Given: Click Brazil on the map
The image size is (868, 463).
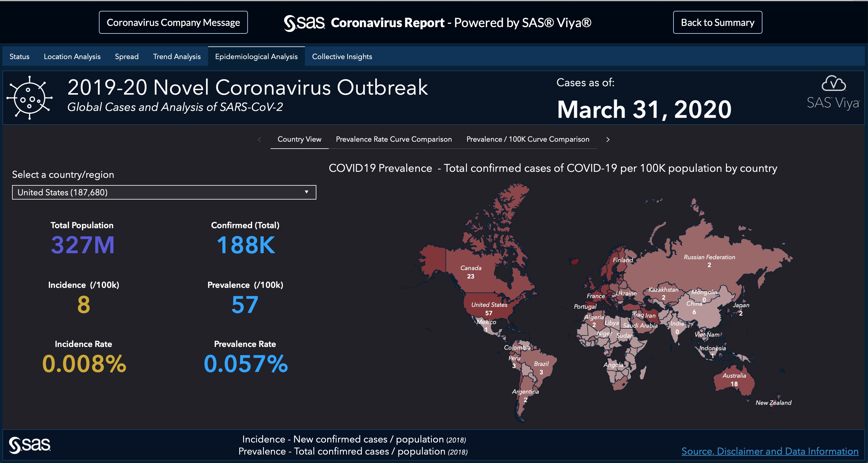Looking at the screenshot, I should pos(541,368).
